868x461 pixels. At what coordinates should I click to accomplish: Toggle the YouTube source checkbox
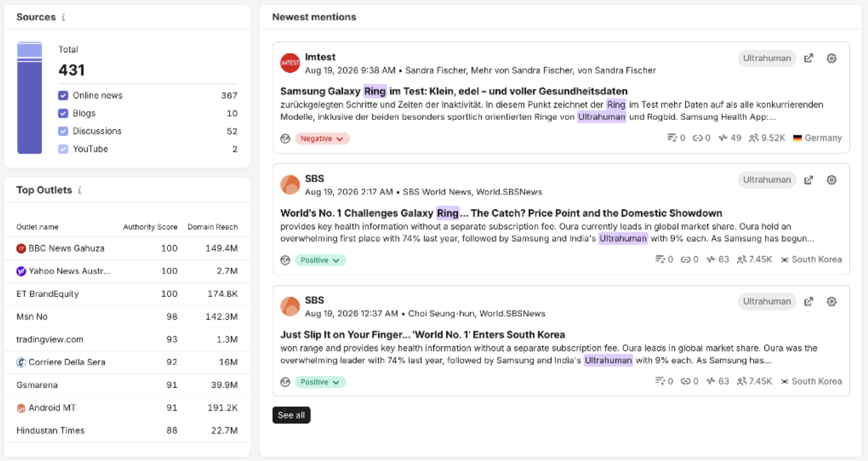63,149
